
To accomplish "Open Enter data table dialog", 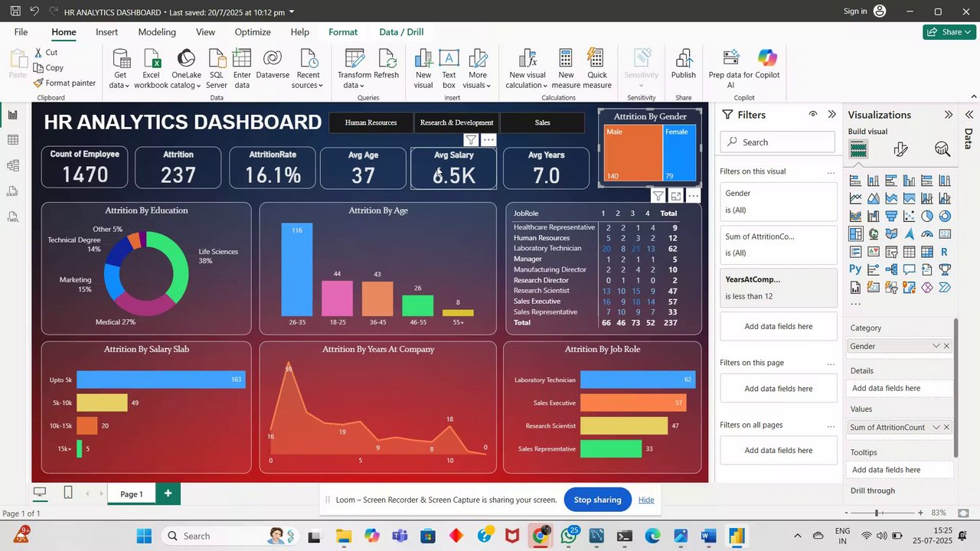I will coord(242,69).
